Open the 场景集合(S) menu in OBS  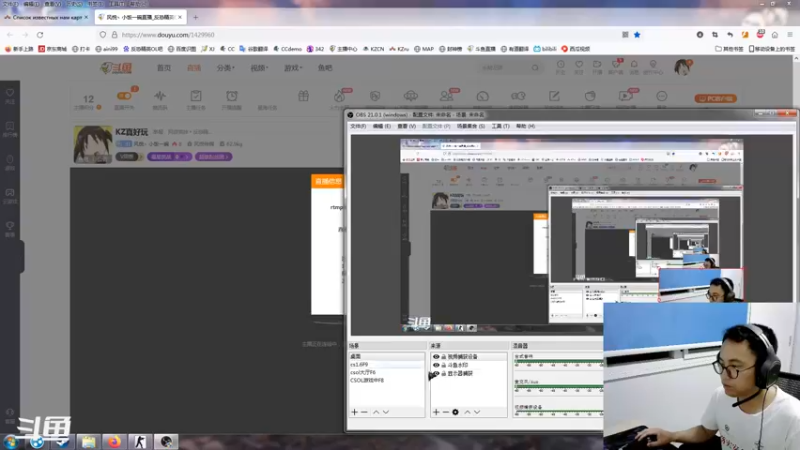470,126
